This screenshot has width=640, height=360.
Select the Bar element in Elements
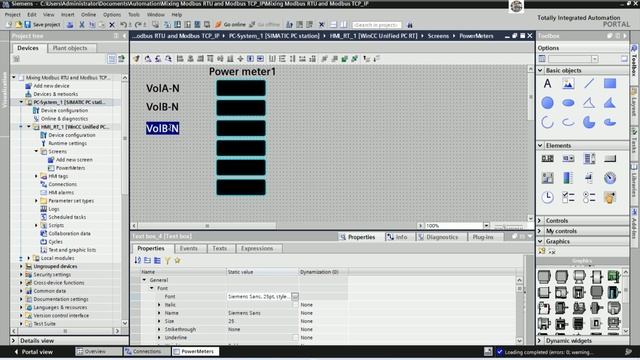click(568, 178)
